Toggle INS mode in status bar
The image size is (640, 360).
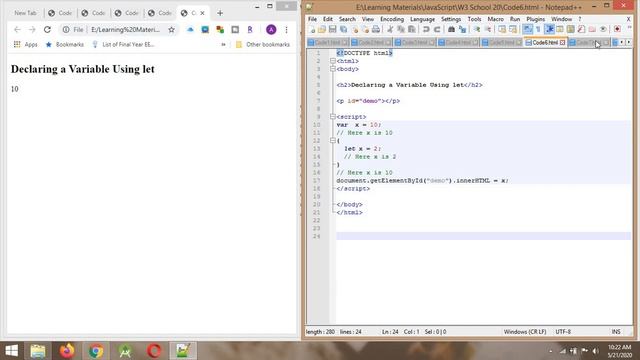[616, 332]
